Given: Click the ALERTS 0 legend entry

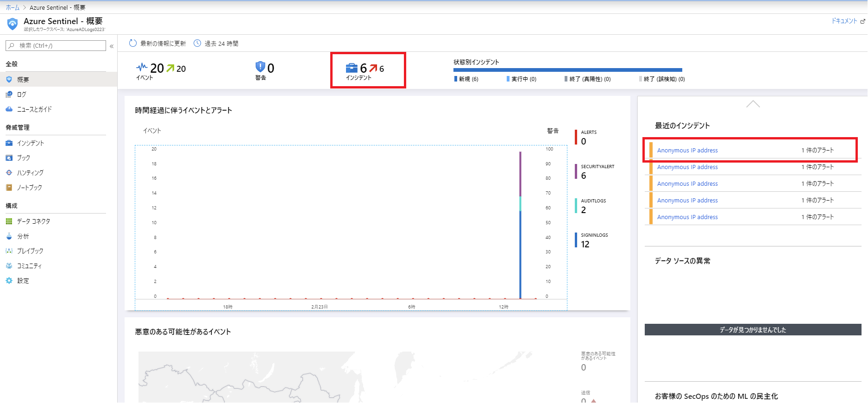Looking at the screenshot, I should [x=586, y=138].
